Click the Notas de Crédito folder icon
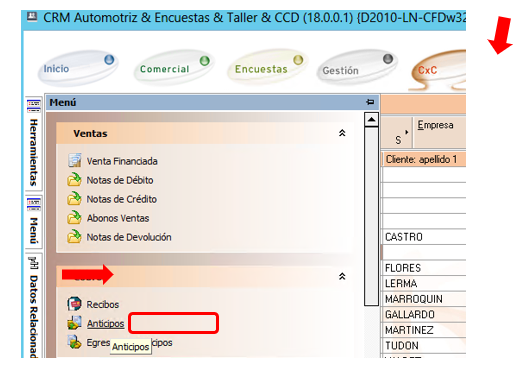The width and height of the screenshot is (520, 383). [74, 199]
